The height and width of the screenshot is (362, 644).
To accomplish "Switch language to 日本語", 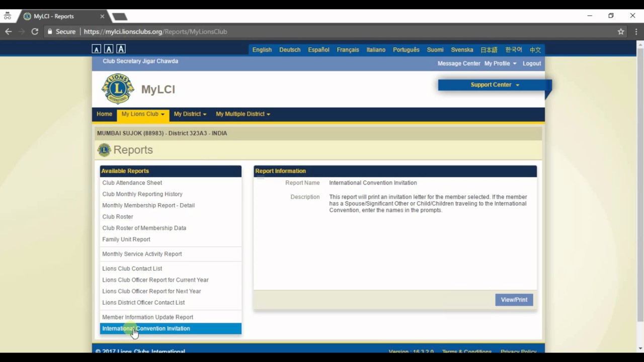I will point(489,50).
